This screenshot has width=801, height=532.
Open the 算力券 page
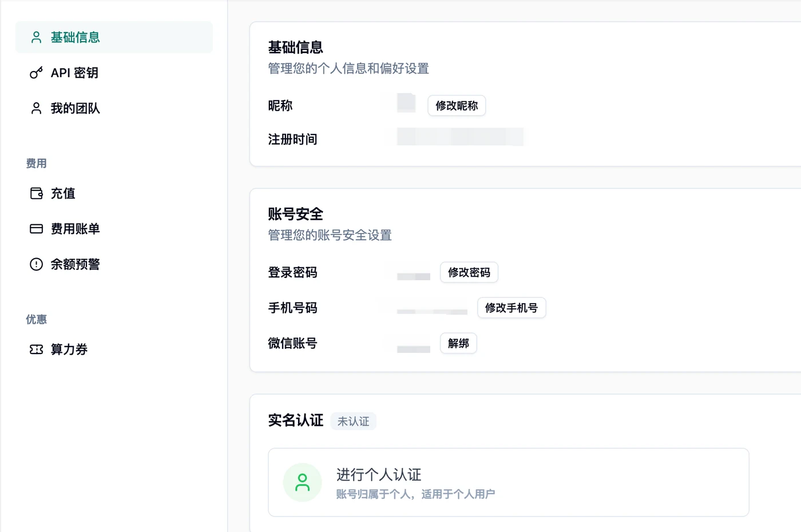click(114, 350)
